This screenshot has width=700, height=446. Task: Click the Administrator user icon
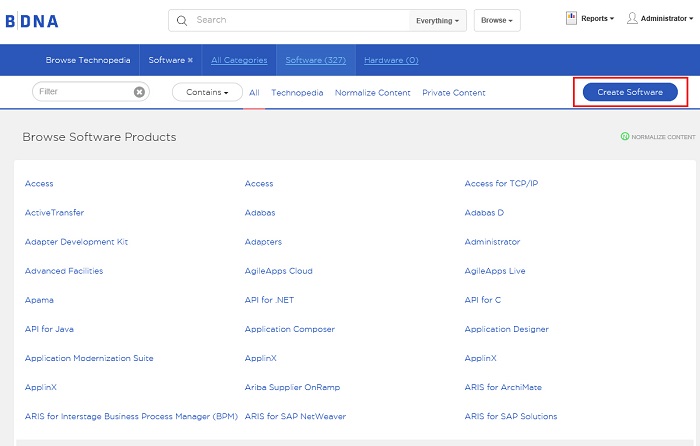(632, 18)
